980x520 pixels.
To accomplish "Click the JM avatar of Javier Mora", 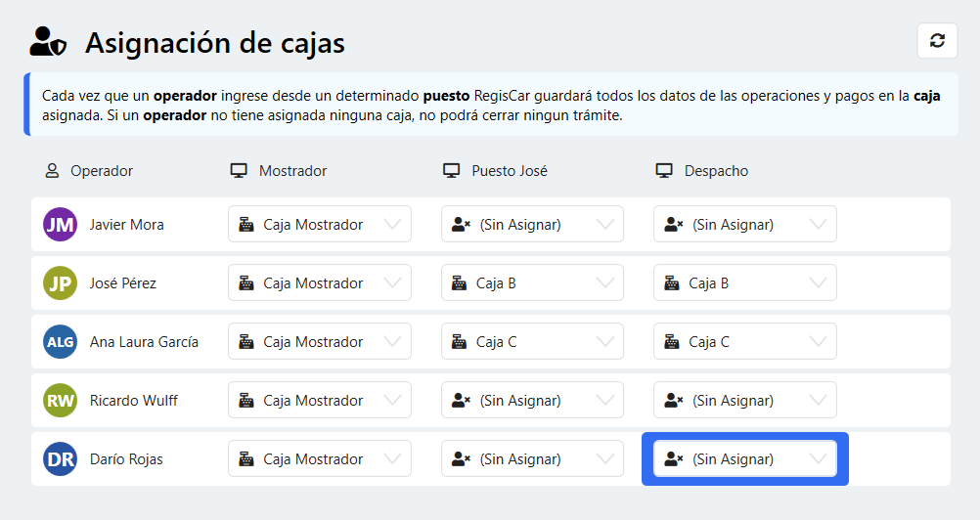I will click(60, 225).
